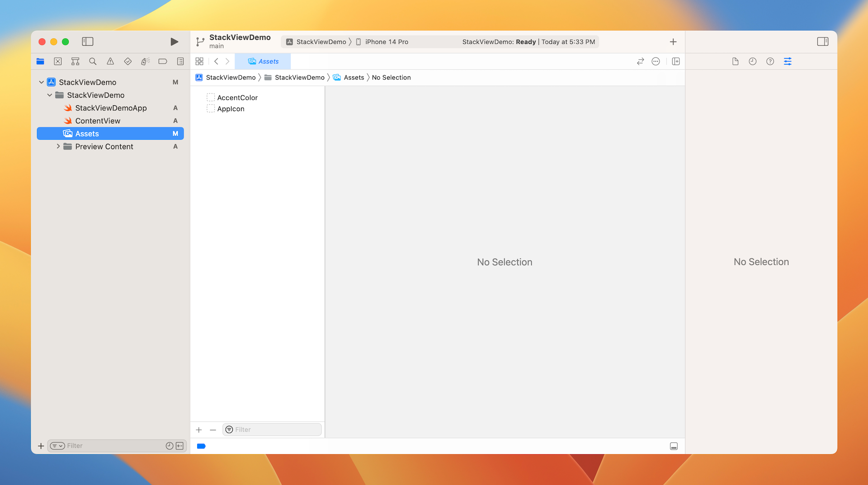Select AccentColor in asset list
868x485 pixels.
(237, 98)
